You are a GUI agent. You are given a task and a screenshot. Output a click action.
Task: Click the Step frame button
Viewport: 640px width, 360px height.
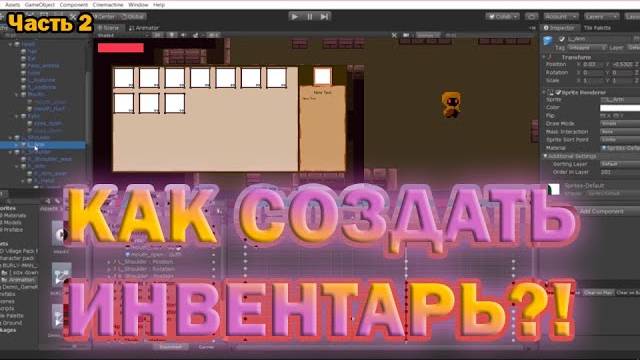click(324, 17)
